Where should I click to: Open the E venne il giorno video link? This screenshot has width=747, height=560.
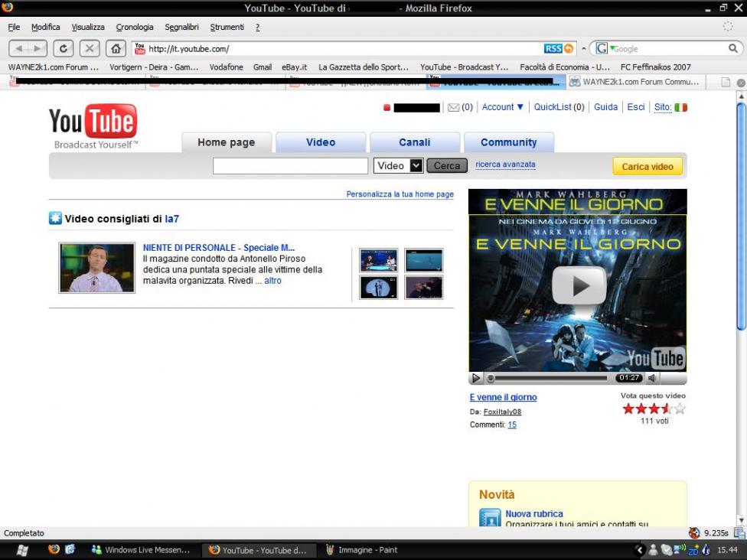pos(503,397)
